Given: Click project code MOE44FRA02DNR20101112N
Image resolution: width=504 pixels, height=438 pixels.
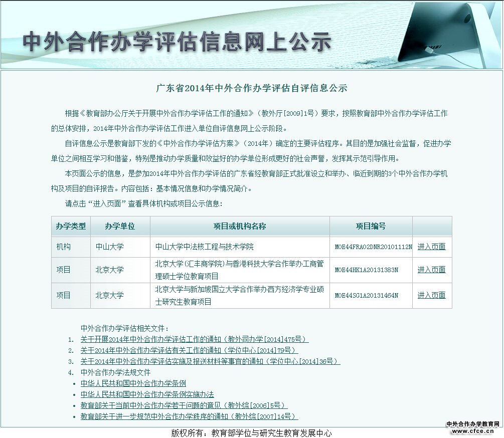Looking at the screenshot, I should [373, 247].
